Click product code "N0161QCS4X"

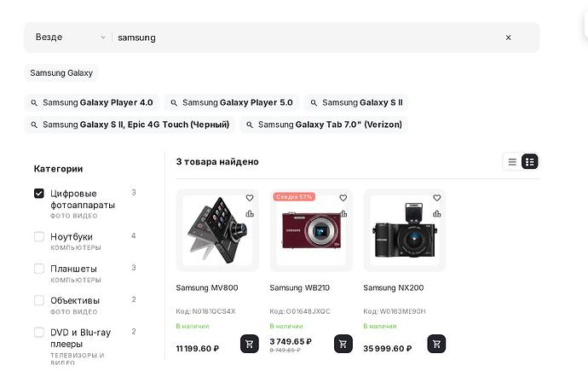214,311
